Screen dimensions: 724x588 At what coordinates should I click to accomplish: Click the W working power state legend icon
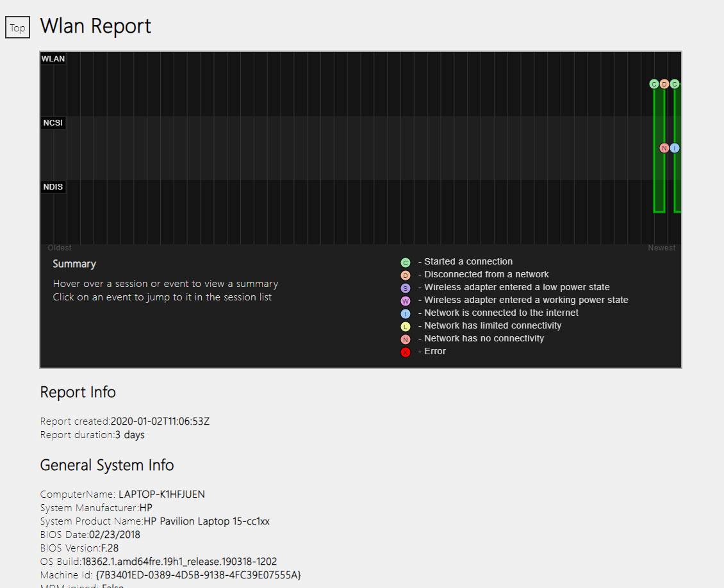(405, 301)
